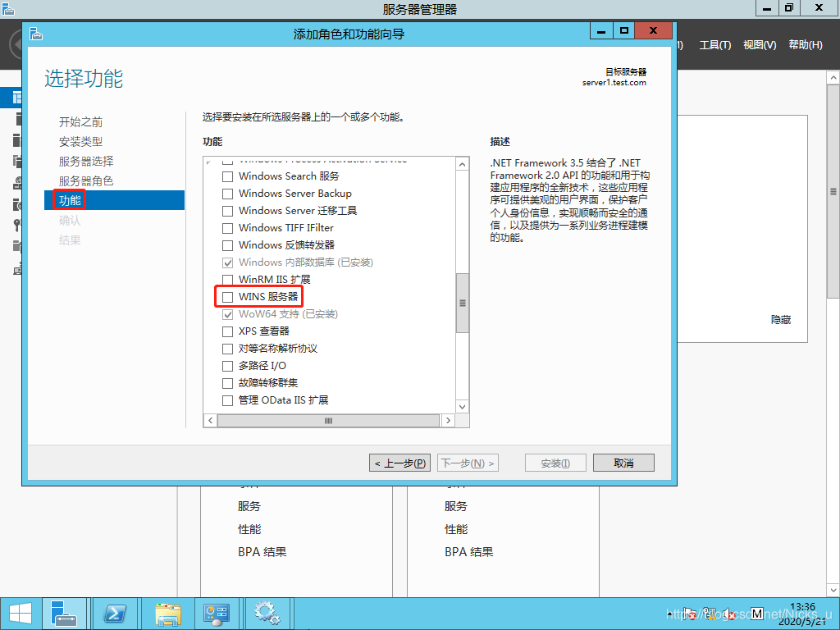The image size is (840, 630).
Task: Click the wizard title bar icon
Action: pyautogui.click(x=36, y=34)
